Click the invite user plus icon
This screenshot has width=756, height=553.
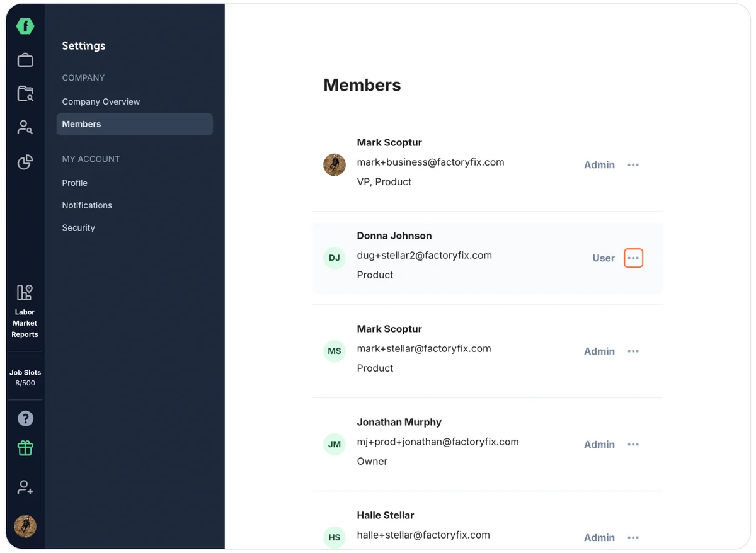(x=25, y=487)
